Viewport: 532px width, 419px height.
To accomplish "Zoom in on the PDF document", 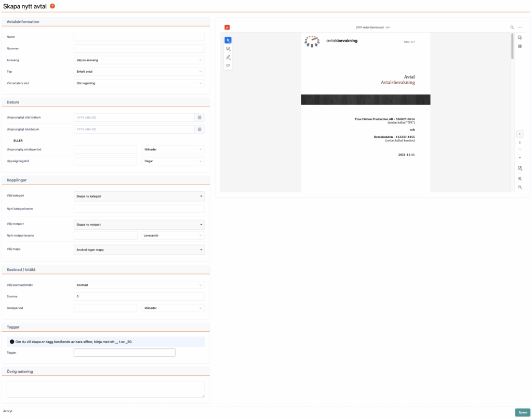I will tap(520, 178).
